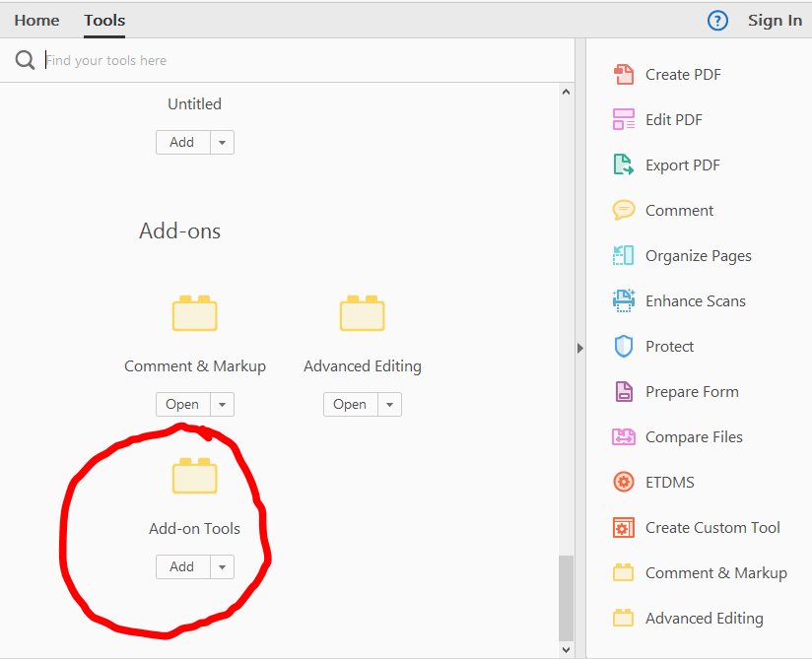This screenshot has width=812, height=659.
Task: Click the Create Custom Tool icon
Action: point(624,527)
